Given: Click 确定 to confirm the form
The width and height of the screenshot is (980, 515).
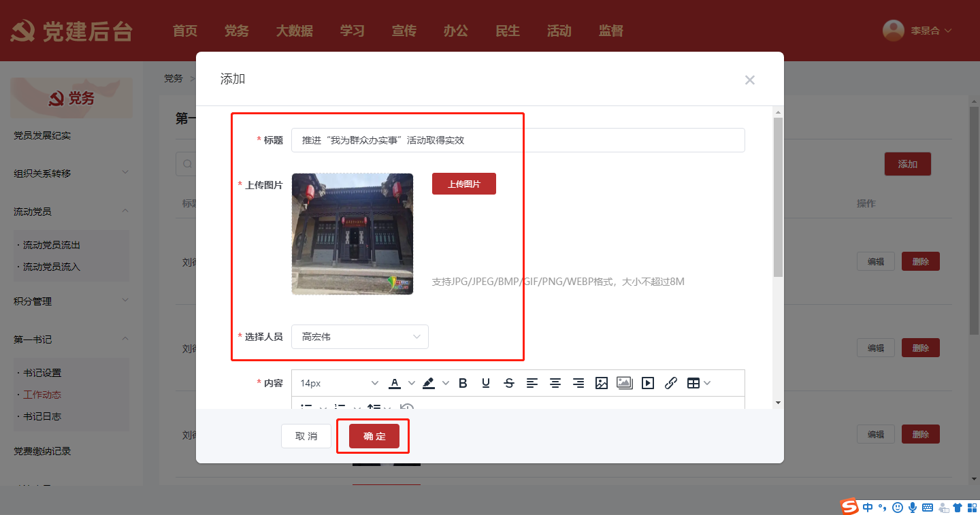Looking at the screenshot, I should click(374, 436).
